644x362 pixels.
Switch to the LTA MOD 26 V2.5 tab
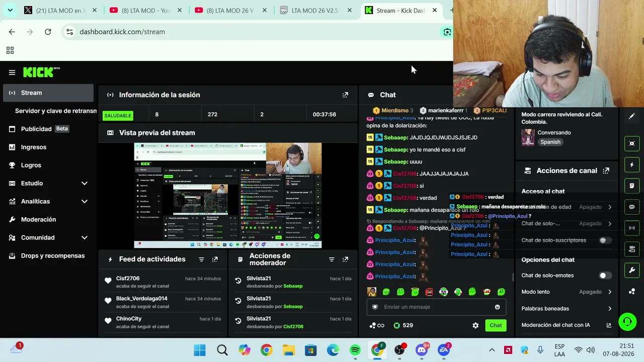pyautogui.click(x=316, y=10)
